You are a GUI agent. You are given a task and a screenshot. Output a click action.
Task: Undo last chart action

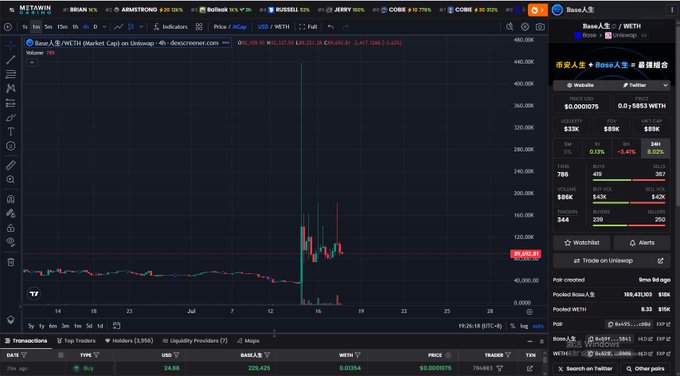click(x=331, y=27)
